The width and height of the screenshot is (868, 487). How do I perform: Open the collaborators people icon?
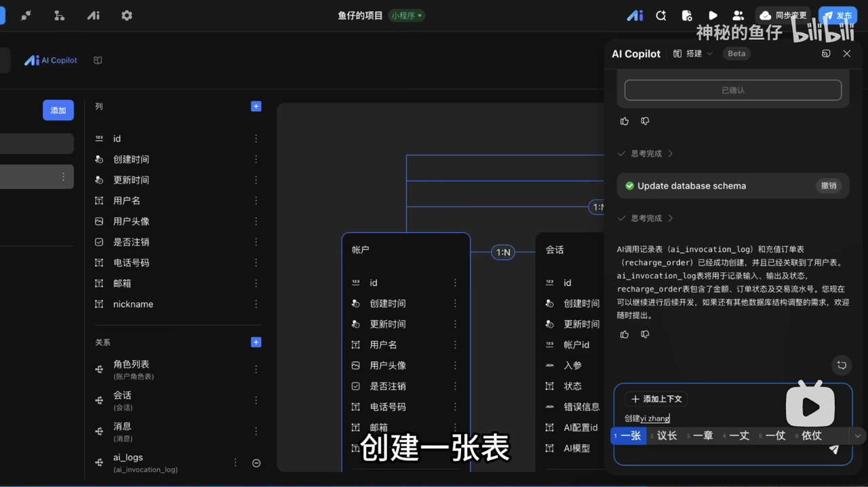738,16
